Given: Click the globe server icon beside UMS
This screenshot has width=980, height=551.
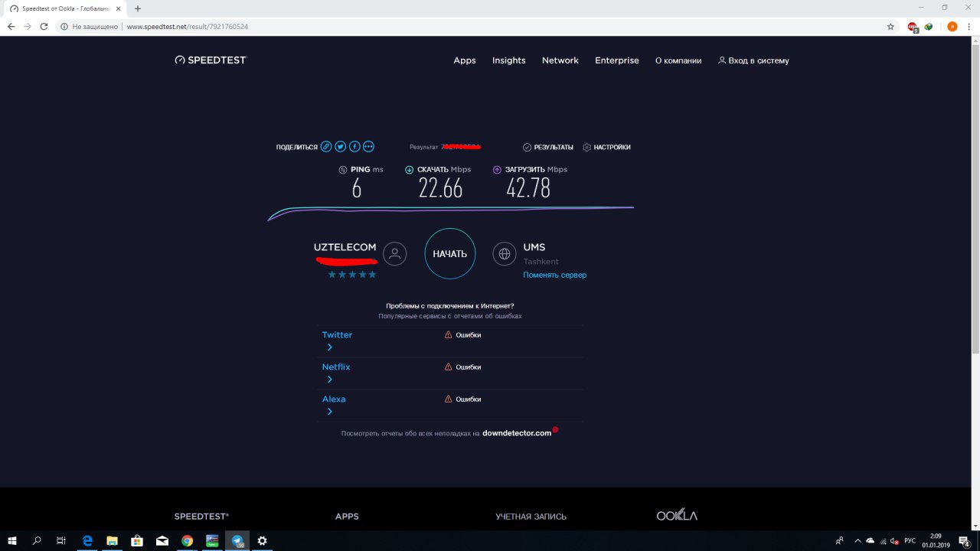Looking at the screenshot, I should (x=504, y=253).
